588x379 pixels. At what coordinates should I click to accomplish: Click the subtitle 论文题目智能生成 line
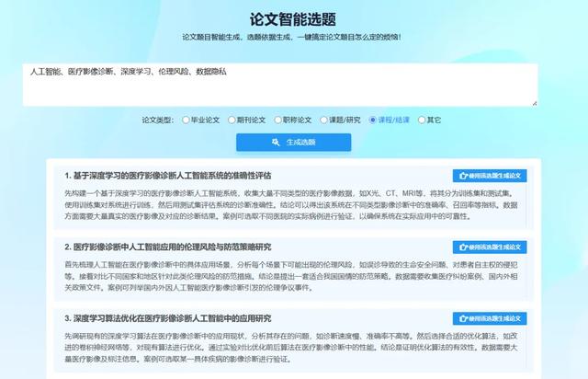coord(292,37)
